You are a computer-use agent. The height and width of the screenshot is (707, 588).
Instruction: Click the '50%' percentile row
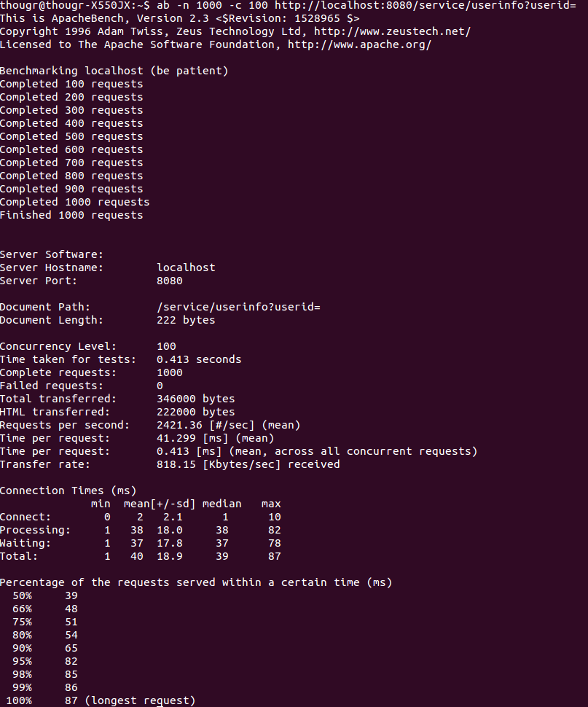[45, 595]
